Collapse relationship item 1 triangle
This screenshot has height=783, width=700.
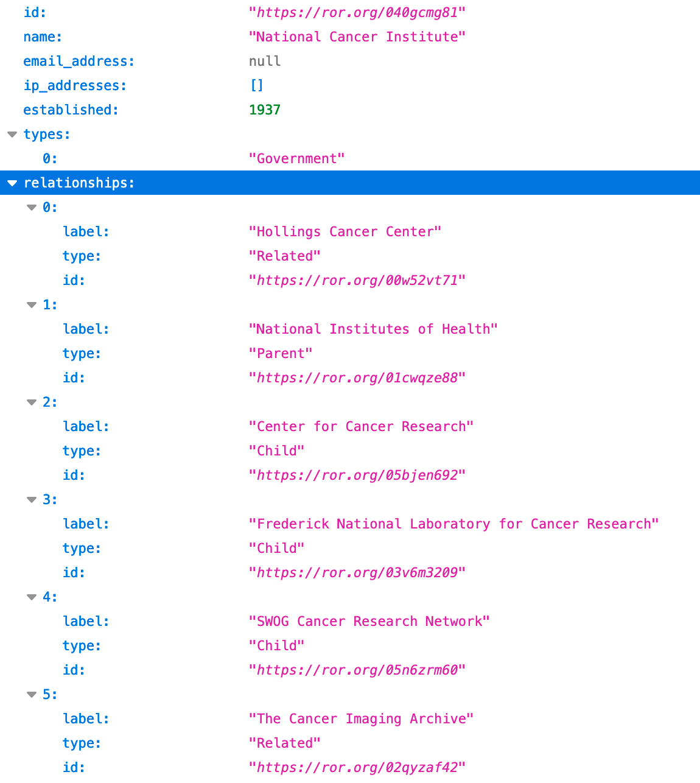[x=32, y=305]
